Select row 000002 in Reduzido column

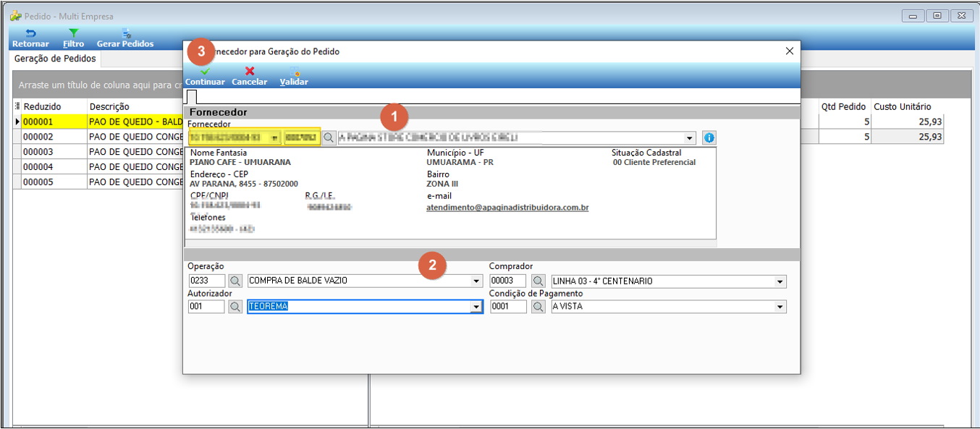54,137
